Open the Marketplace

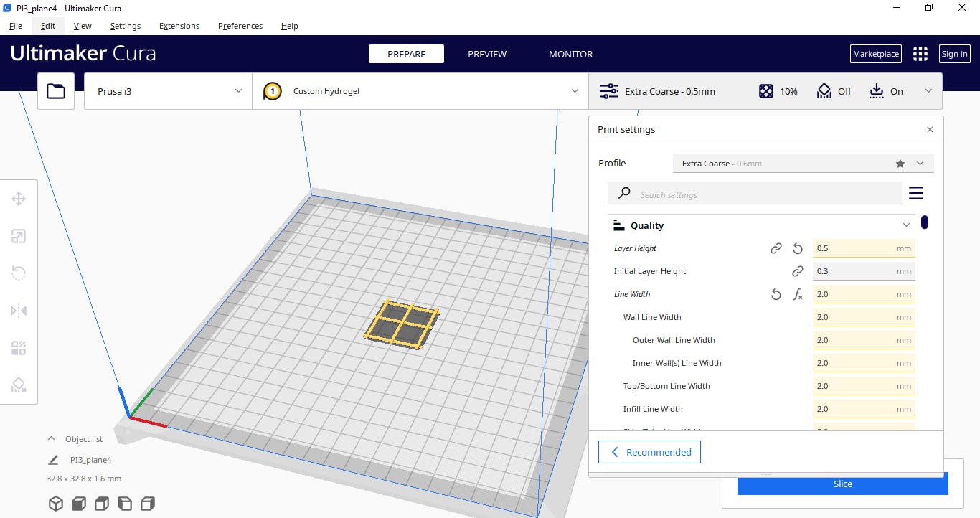(875, 54)
